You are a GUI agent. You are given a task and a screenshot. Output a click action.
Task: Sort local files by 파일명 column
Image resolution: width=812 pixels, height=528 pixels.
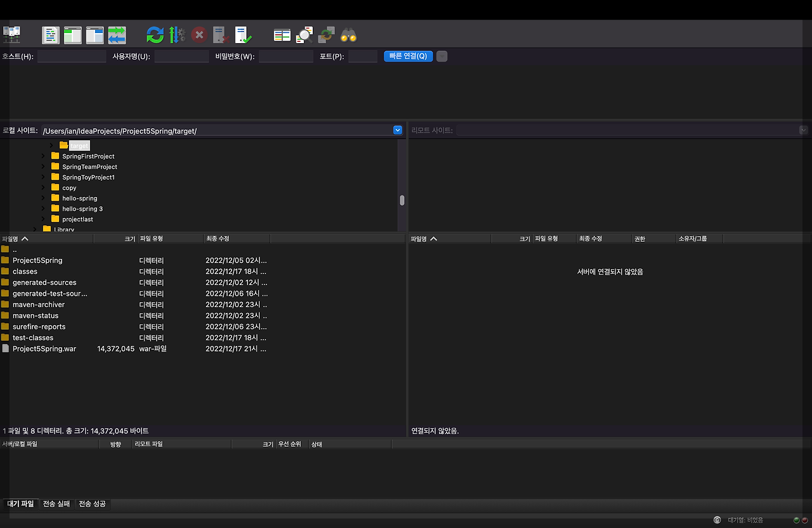pyautogui.click(x=47, y=239)
